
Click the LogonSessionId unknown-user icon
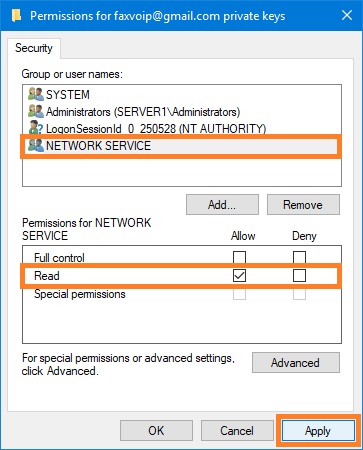(36, 128)
